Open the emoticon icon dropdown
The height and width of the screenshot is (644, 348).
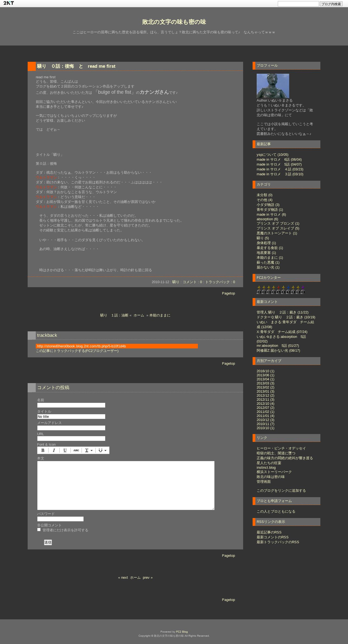pyautogui.click(x=102, y=450)
